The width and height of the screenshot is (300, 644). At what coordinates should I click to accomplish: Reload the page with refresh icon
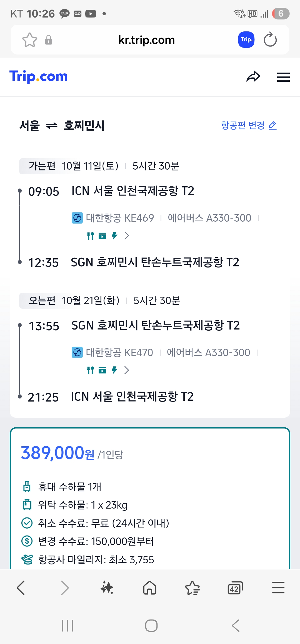270,40
